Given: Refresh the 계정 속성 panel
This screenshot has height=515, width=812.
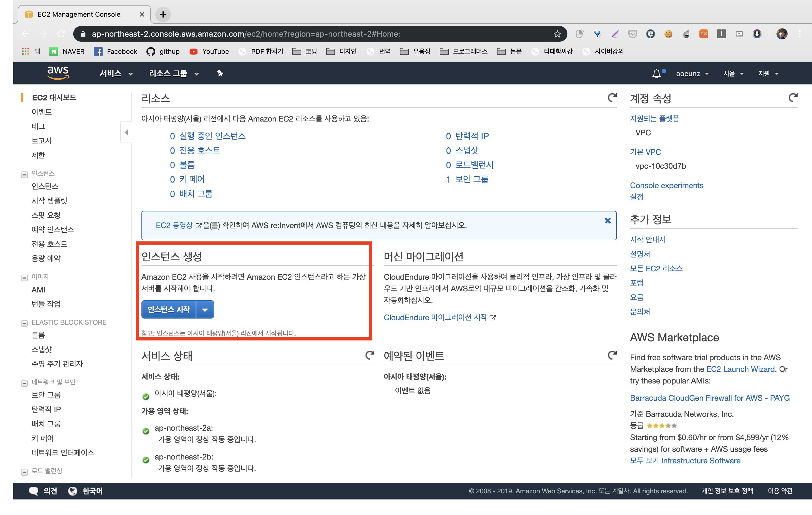Looking at the screenshot, I should (793, 98).
